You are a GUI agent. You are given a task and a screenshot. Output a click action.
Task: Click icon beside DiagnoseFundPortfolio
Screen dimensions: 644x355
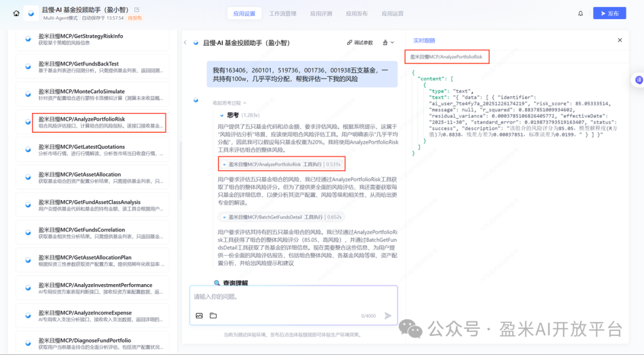(28, 342)
